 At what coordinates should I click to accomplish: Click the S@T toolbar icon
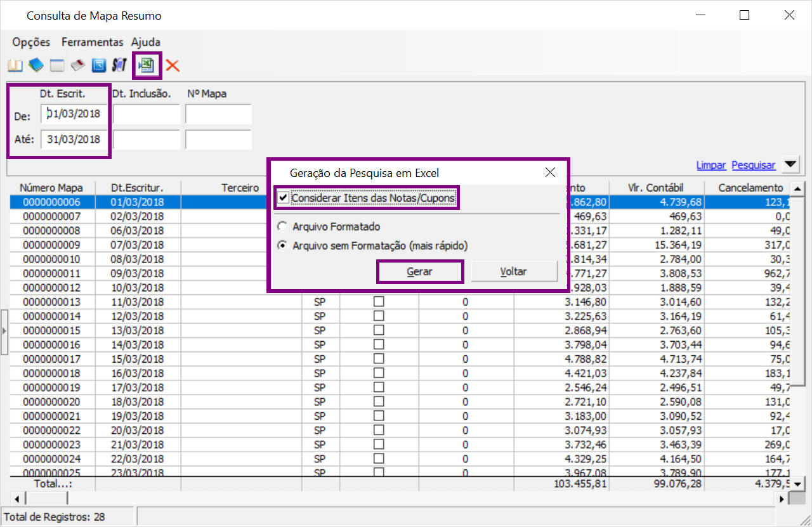tap(119, 65)
